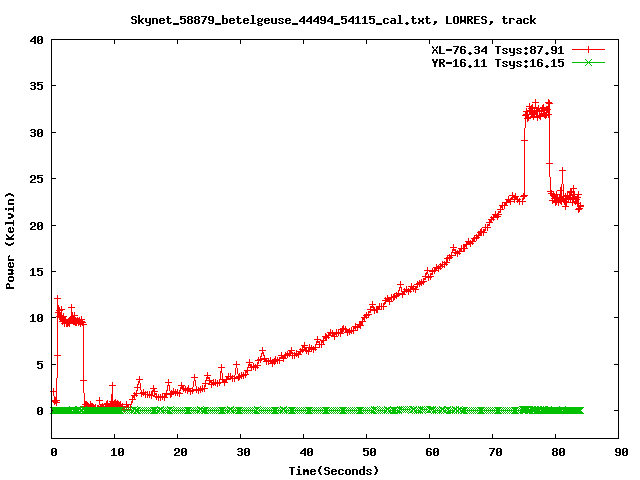
Task: Select the legend entry 'XL-76.34 Tsys:87.91'
Action: tap(498, 50)
